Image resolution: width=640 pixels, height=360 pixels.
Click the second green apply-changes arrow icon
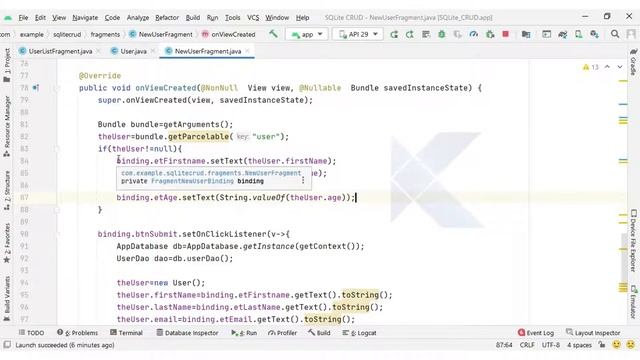point(409,34)
